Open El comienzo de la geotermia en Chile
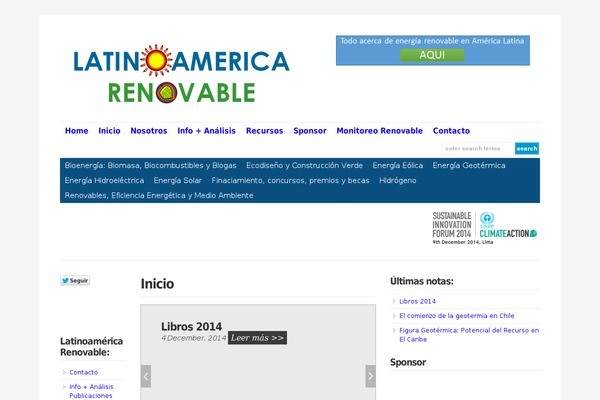This screenshot has width=600, height=400. click(x=457, y=316)
